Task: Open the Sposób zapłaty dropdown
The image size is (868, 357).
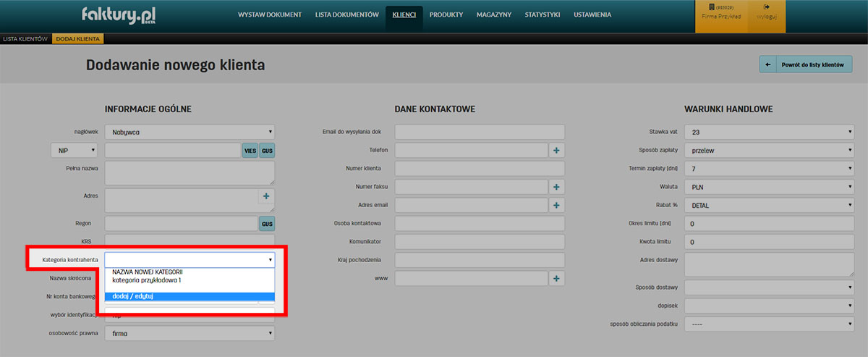Action: coord(769,150)
